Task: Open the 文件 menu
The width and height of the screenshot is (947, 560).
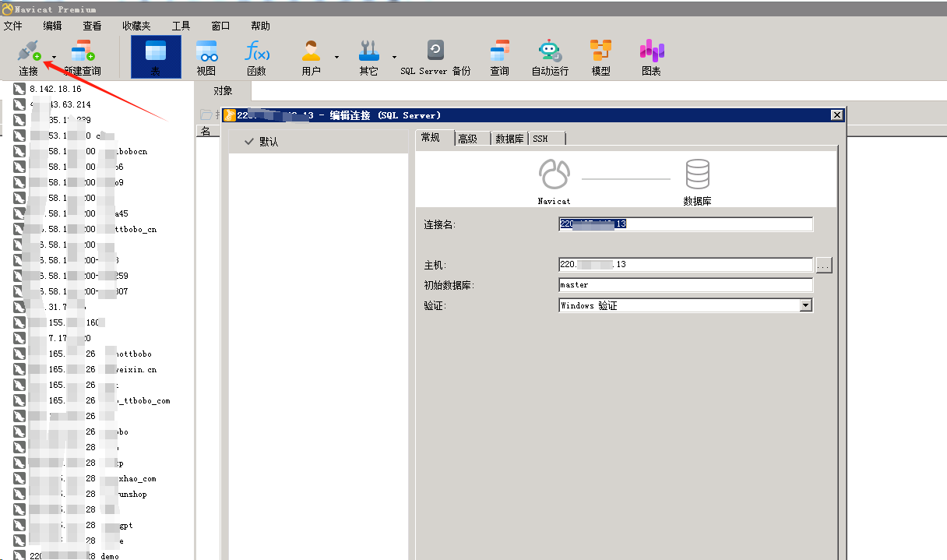Action: [x=13, y=26]
